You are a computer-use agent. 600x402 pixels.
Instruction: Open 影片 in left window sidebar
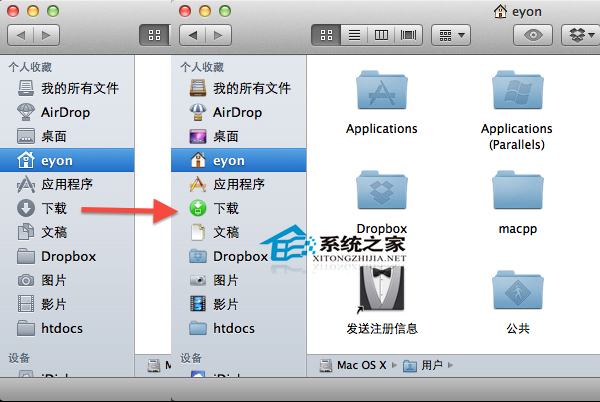[67, 304]
